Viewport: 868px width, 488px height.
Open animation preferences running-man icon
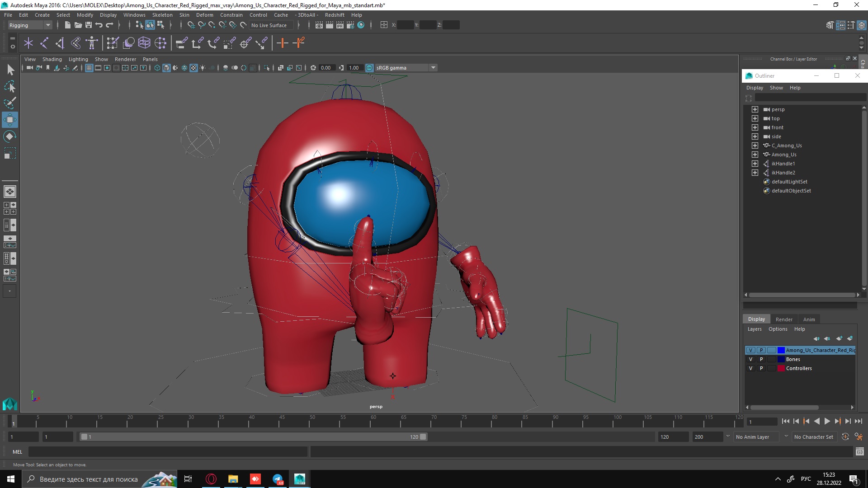click(859, 437)
